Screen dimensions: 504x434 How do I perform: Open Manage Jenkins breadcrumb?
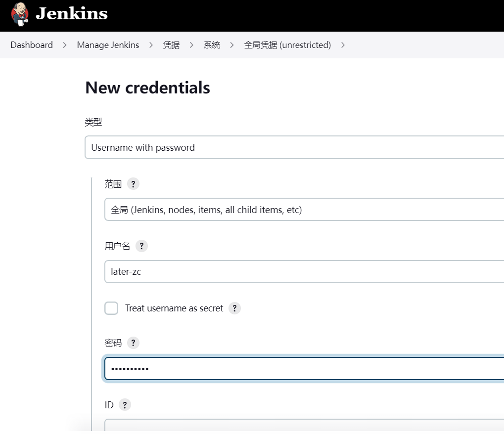108,45
